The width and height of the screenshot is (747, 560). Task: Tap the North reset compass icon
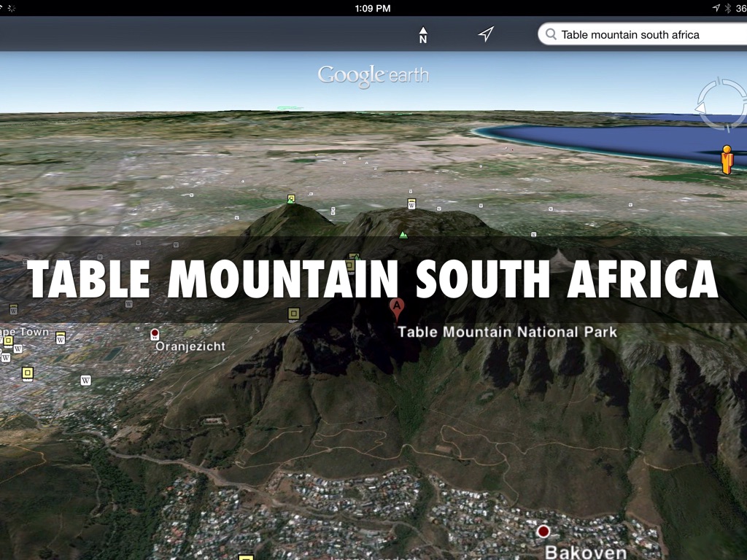pyautogui.click(x=423, y=34)
